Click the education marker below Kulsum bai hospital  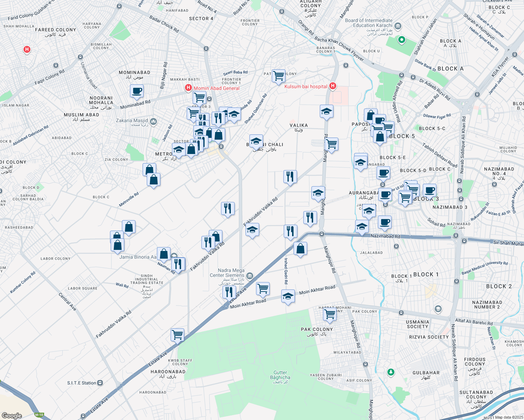(x=326, y=112)
